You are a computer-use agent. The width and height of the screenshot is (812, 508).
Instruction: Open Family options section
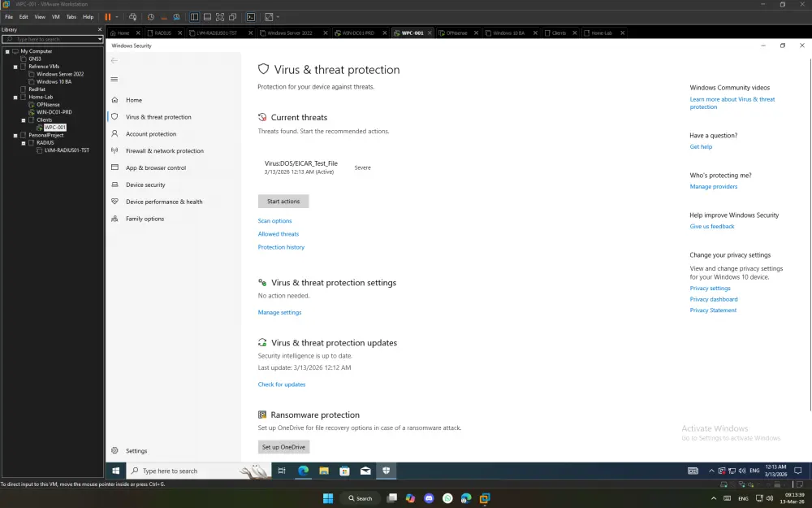coord(145,219)
